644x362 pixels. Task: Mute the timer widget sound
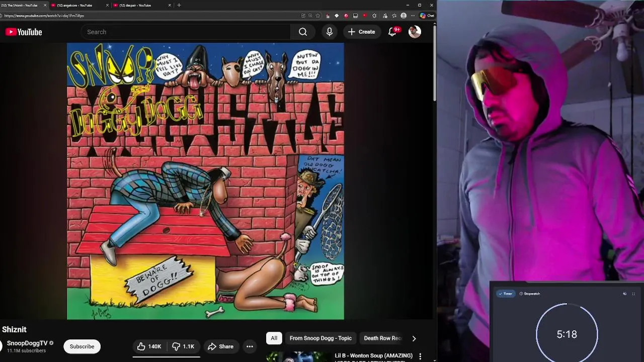[625, 294]
